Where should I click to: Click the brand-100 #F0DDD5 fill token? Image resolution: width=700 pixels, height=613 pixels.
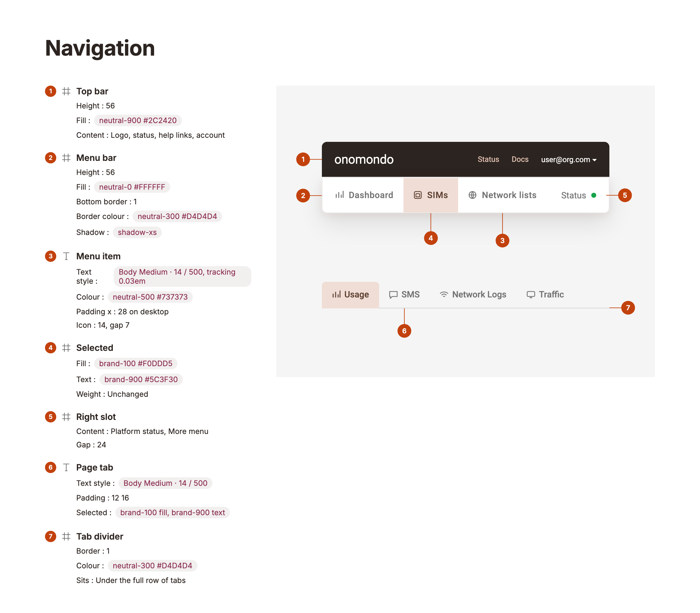(136, 364)
